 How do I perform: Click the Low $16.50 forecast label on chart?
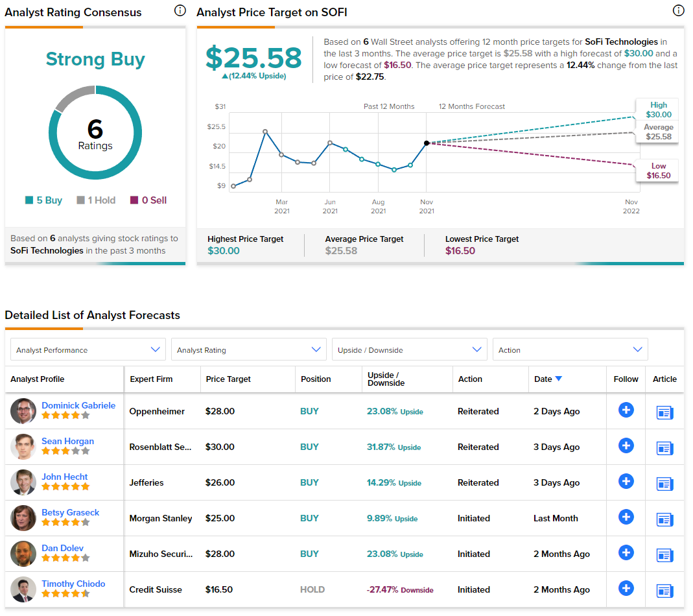coord(658,171)
